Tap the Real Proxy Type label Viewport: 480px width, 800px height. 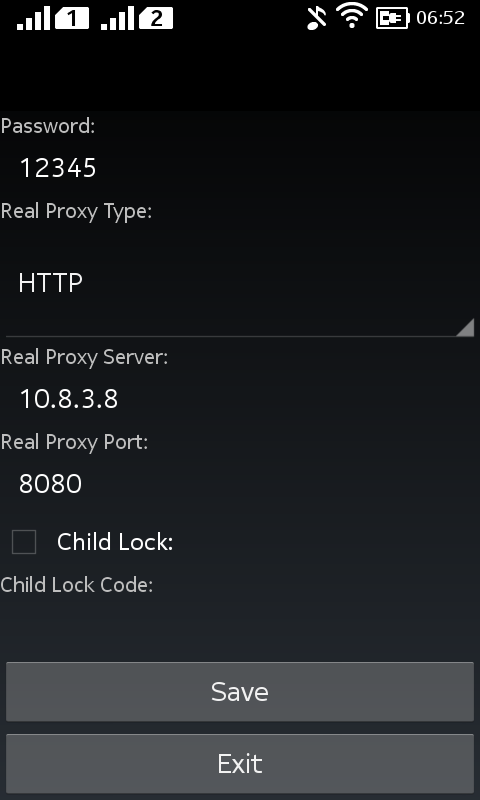[77, 211]
